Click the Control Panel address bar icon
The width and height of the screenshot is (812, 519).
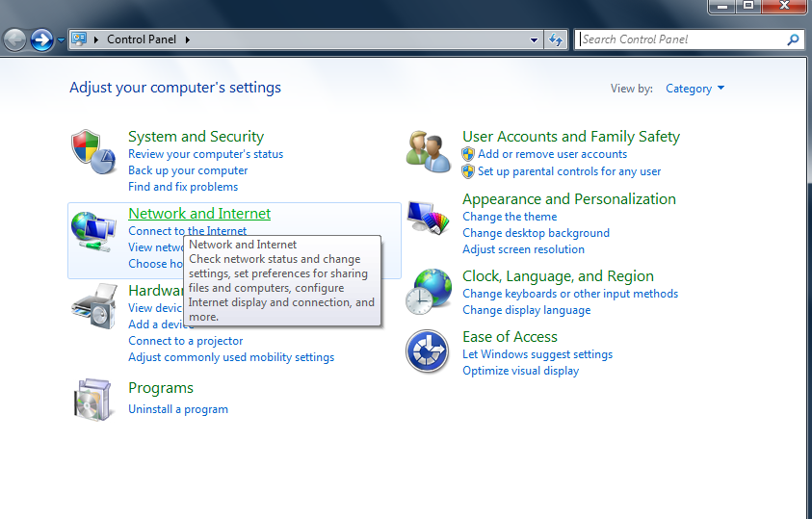[x=79, y=39]
